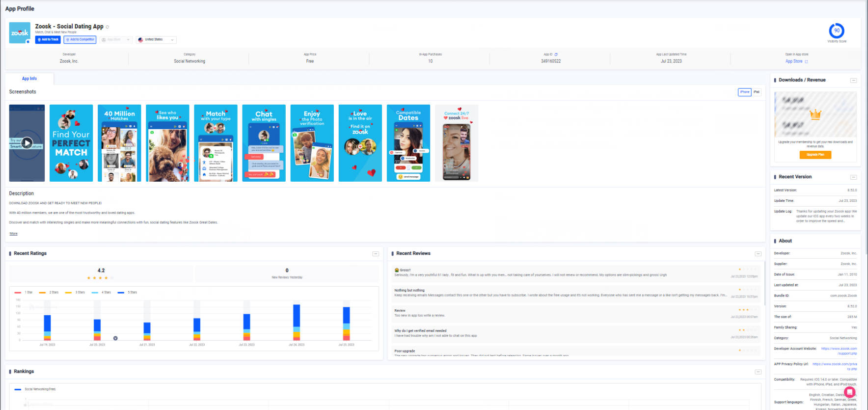Click the Zoosk app logo
This screenshot has width=868, height=410.
(x=20, y=33)
